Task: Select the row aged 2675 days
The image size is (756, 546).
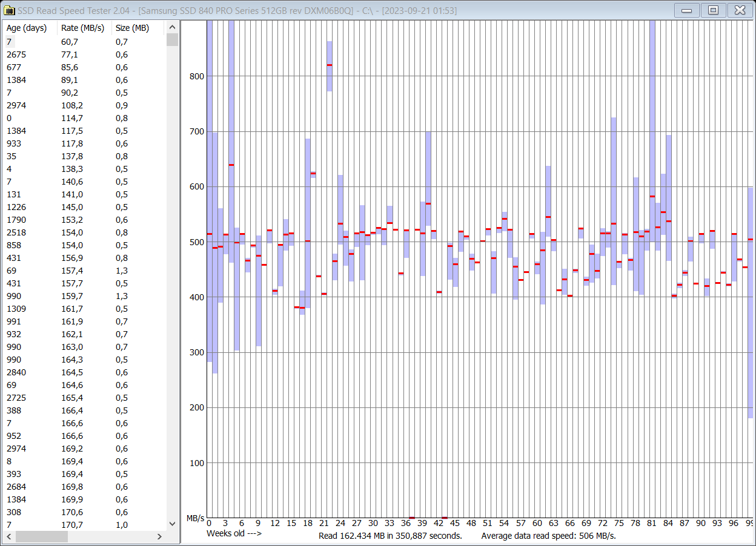Action: coord(61,54)
